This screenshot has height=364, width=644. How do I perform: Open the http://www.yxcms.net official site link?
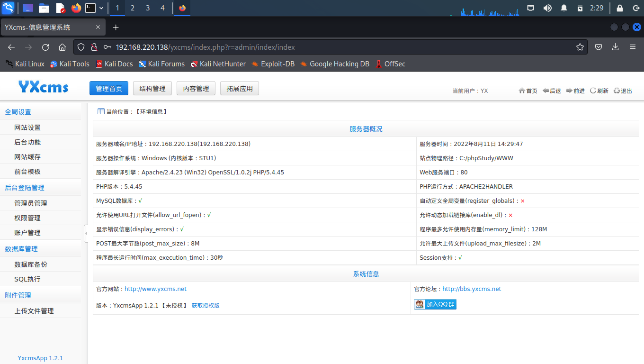coord(155,289)
